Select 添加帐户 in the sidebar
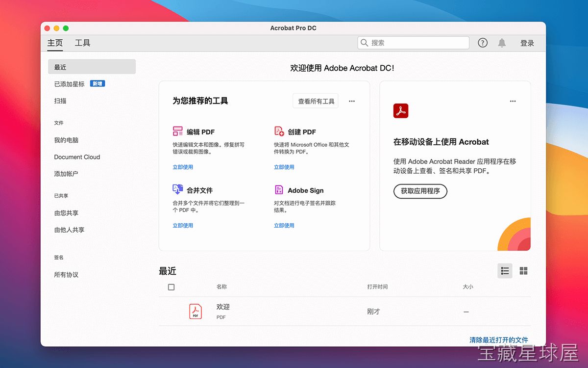 (66, 174)
